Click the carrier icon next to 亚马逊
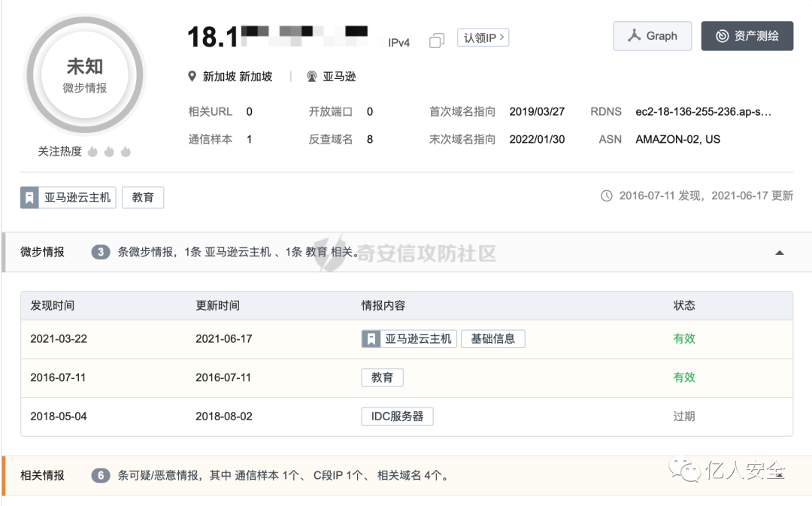 click(x=312, y=77)
